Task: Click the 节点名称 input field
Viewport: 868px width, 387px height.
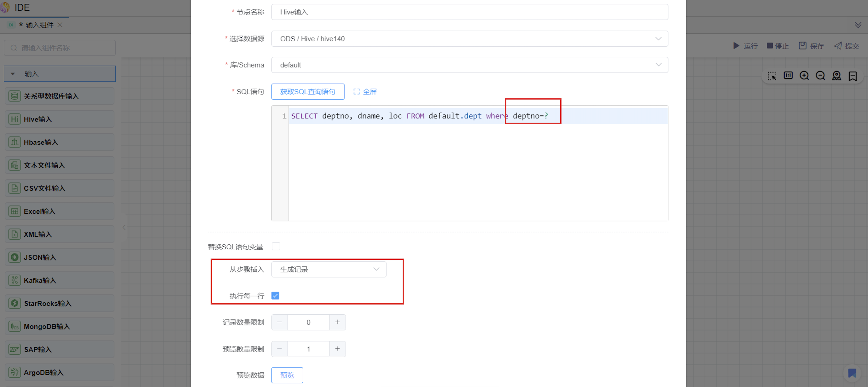Action: point(469,12)
